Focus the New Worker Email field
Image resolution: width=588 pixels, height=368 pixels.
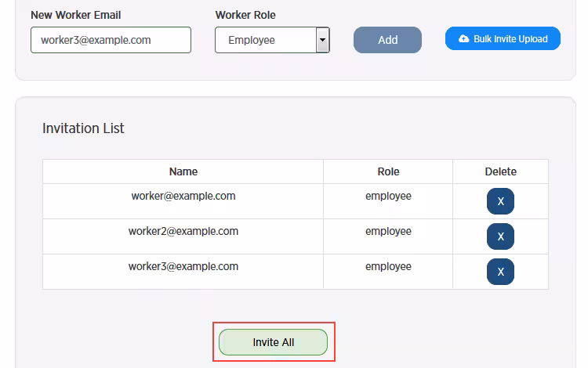(x=111, y=40)
